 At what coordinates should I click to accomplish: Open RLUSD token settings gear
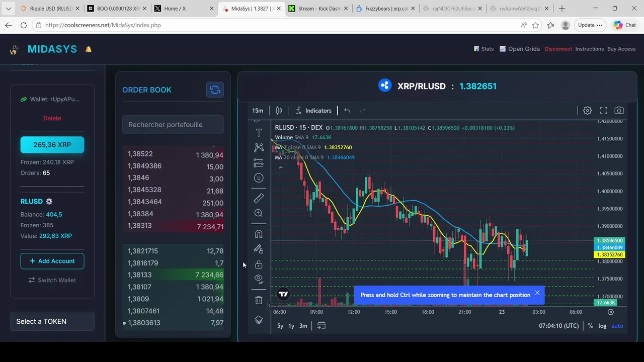(49, 202)
